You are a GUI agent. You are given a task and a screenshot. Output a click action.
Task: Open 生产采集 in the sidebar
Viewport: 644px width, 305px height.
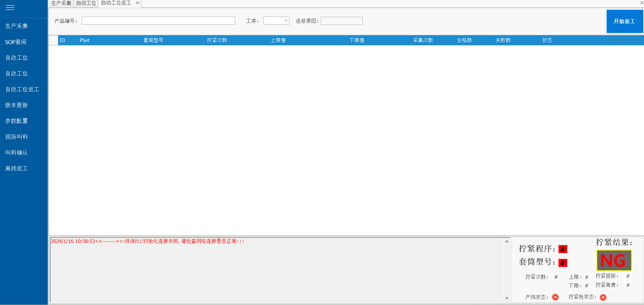(x=16, y=26)
